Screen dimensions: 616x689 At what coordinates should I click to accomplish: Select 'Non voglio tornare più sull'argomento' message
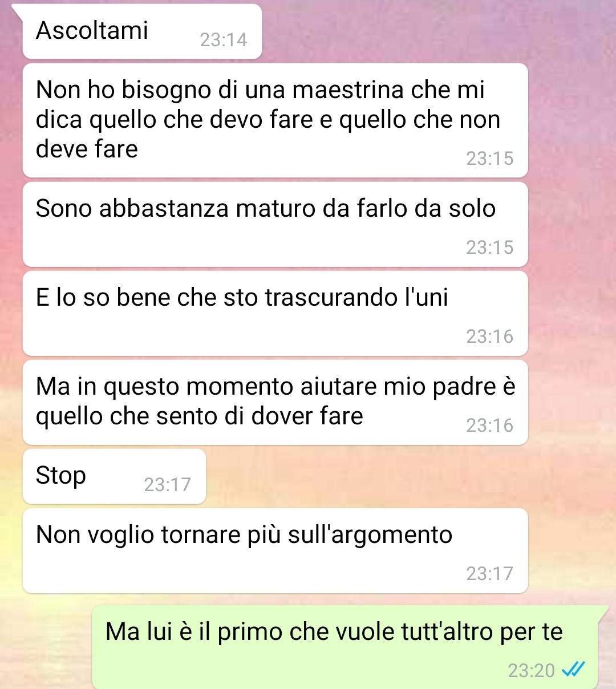pyautogui.click(x=275, y=550)
